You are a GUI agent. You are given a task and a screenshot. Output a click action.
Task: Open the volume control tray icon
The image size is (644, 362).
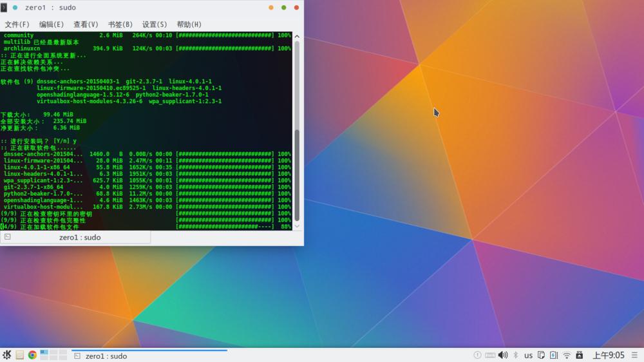click(x=503, y=355)
